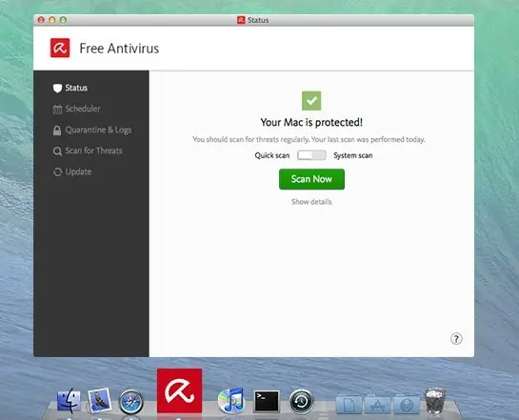Open help with the question mark icon

456,339
